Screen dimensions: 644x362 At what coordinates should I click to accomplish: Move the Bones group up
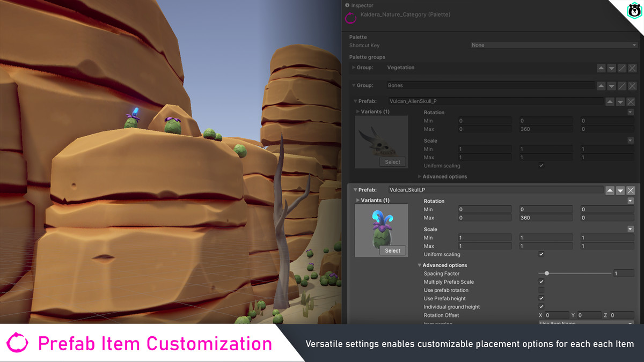click(601, 86)
